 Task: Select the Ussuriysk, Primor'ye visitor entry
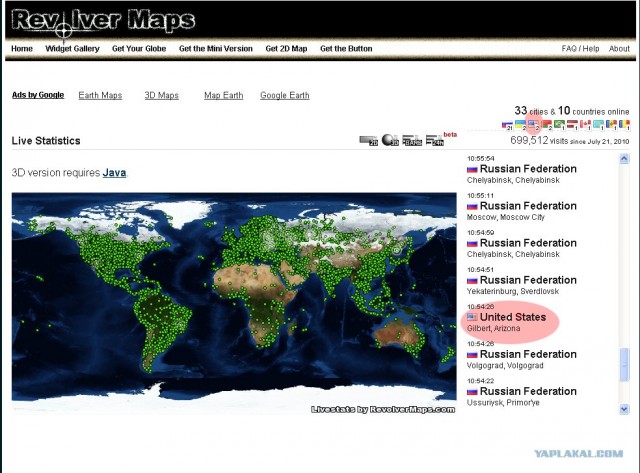pyautogui.click(x=522, y=392)
